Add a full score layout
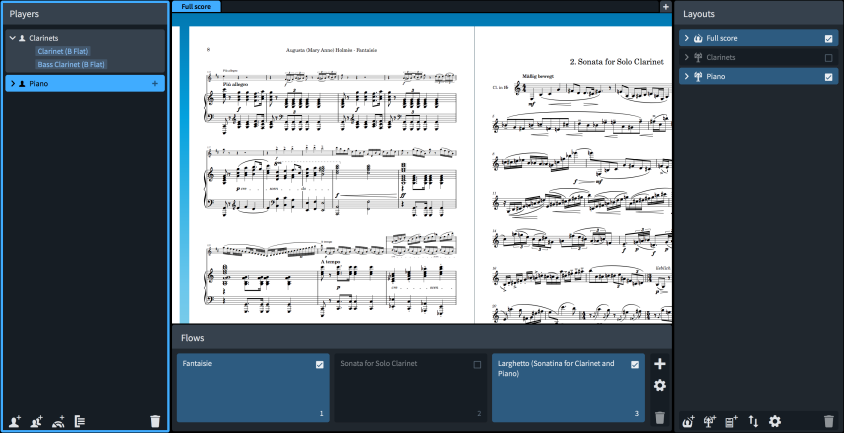 pos(688,421)
